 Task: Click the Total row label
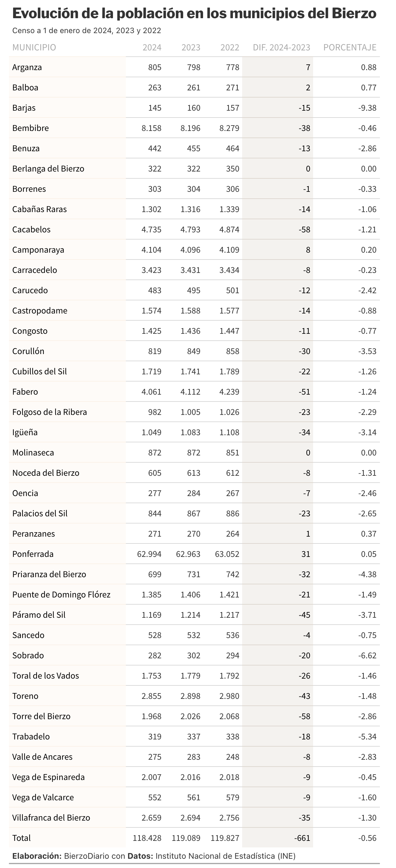click(x=21, y=838)
